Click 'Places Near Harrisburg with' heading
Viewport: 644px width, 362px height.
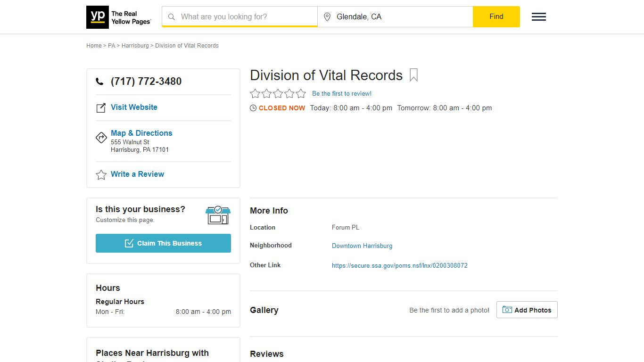pos(152,353)
